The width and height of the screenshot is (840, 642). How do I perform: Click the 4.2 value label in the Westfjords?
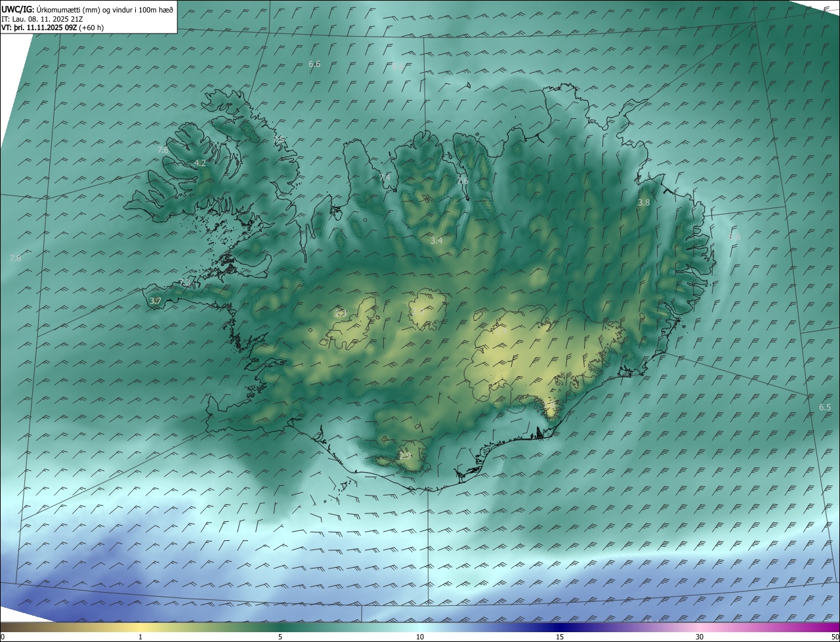coord(200,163)
